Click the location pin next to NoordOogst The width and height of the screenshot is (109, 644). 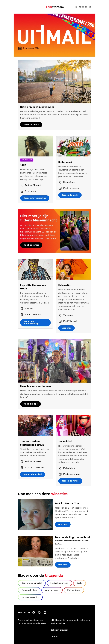[60, 182]
